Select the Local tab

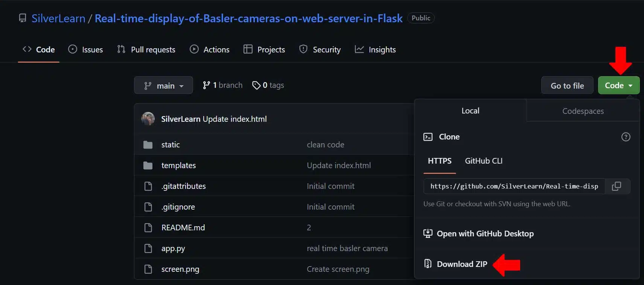click(470, 111)
